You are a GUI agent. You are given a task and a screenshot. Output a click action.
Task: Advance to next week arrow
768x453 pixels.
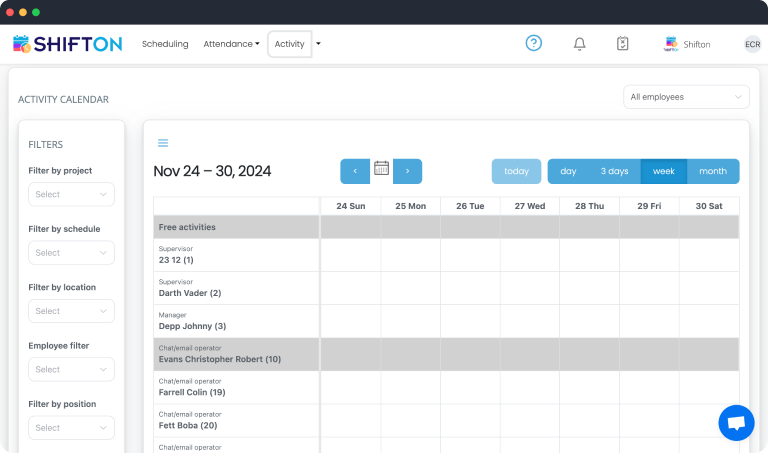click(x=407, y=171)
